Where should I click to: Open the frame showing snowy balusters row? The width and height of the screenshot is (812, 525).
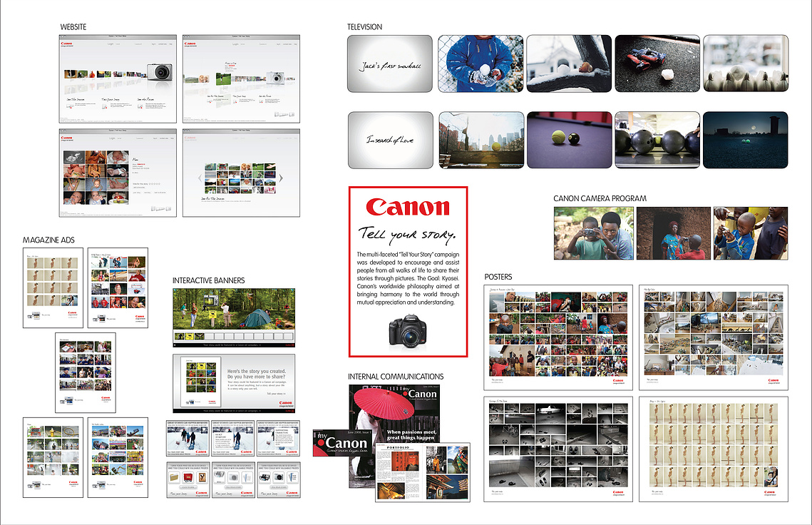coord(746,63)
